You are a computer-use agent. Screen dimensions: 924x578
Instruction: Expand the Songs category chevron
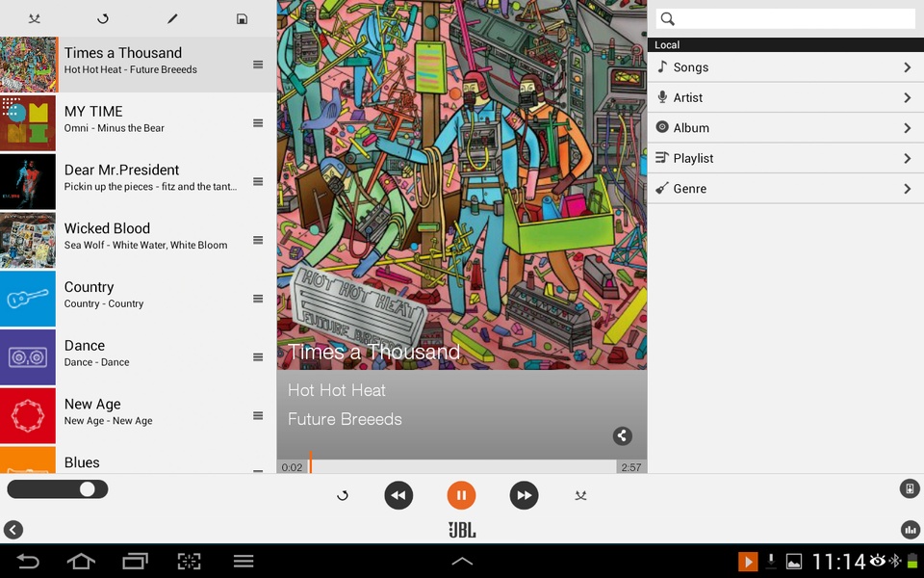tap(908, 67)
